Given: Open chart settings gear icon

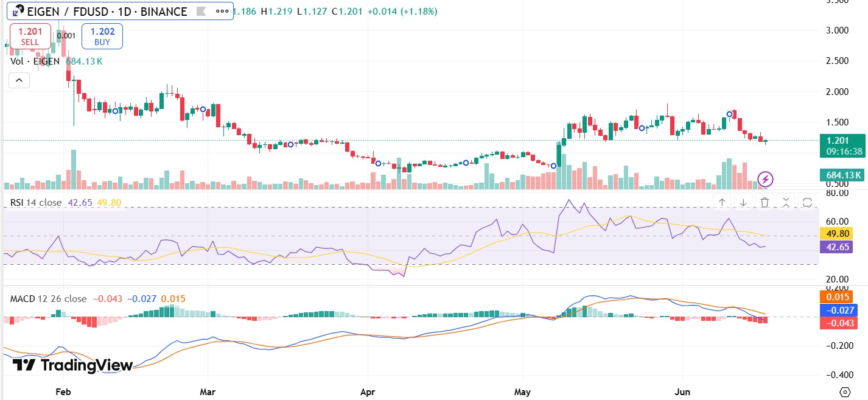Looking at the screenshot, I should click(845, 391).
